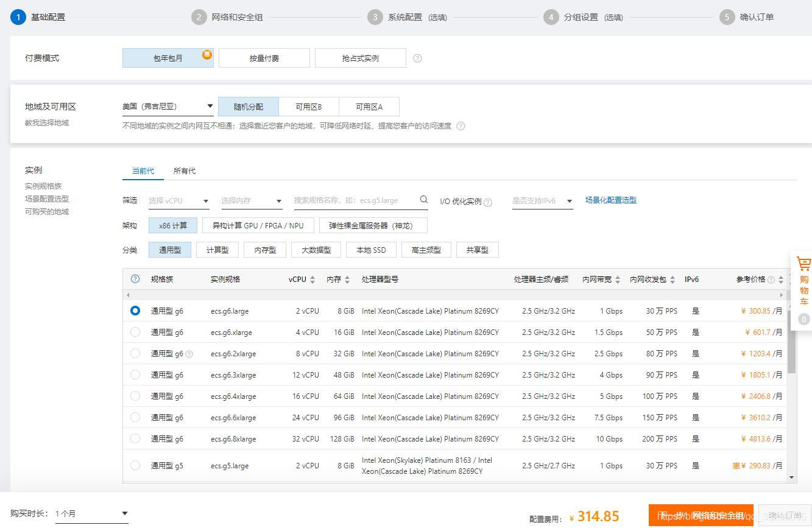This screenshot has height=528, width=812.
Task: Open 场景配置选型 sidebar link
Action: tap(47, 199)
